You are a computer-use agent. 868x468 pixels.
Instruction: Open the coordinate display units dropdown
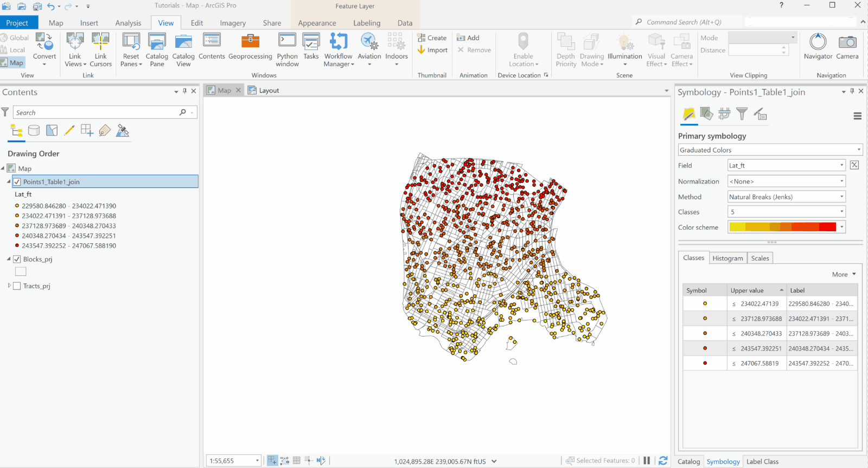click(494, 461)
